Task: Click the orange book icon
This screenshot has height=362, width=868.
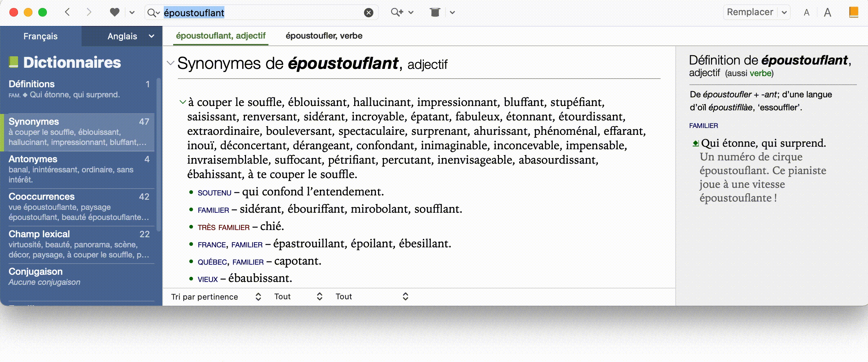Action: pos(854,12)
